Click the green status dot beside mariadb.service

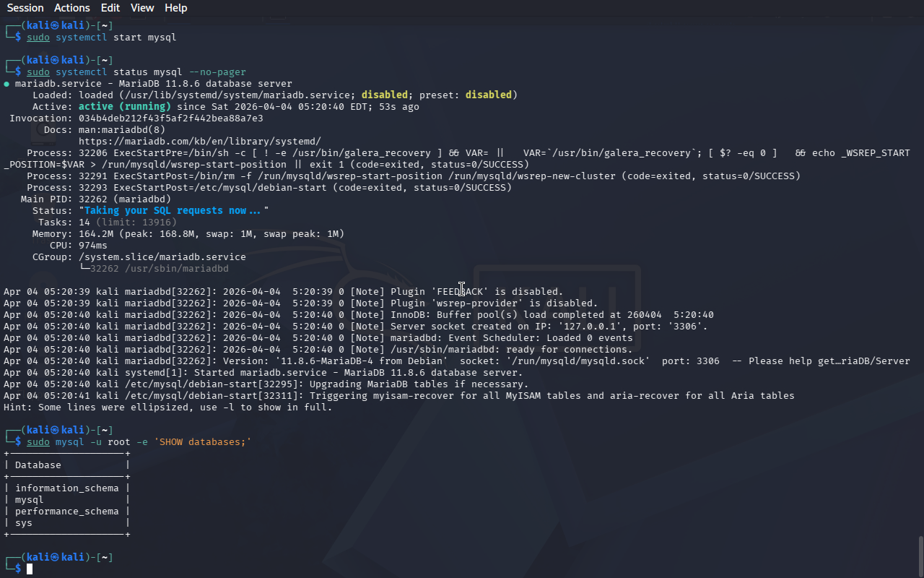[6, 84]
